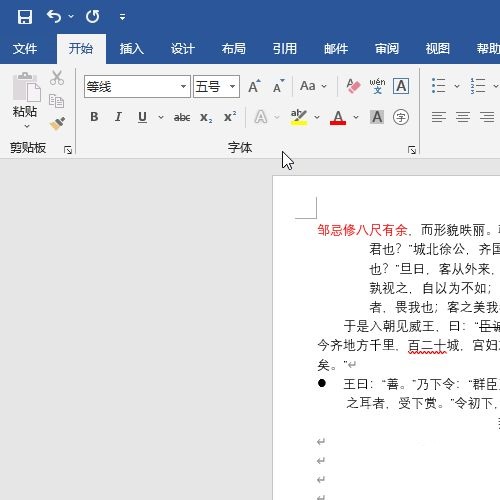Click the line starting 之耳者，受下赏
500x500 pixels.
click(422, 403)
